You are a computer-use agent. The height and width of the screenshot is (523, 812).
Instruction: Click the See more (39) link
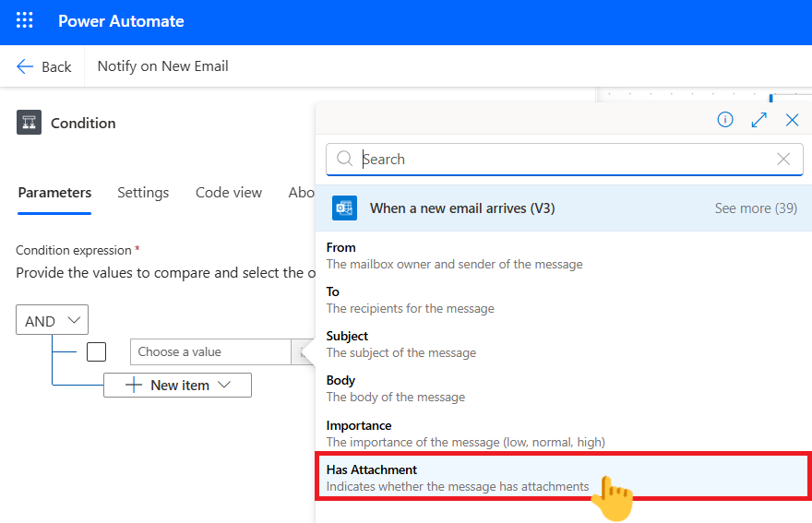pos(755,208)
